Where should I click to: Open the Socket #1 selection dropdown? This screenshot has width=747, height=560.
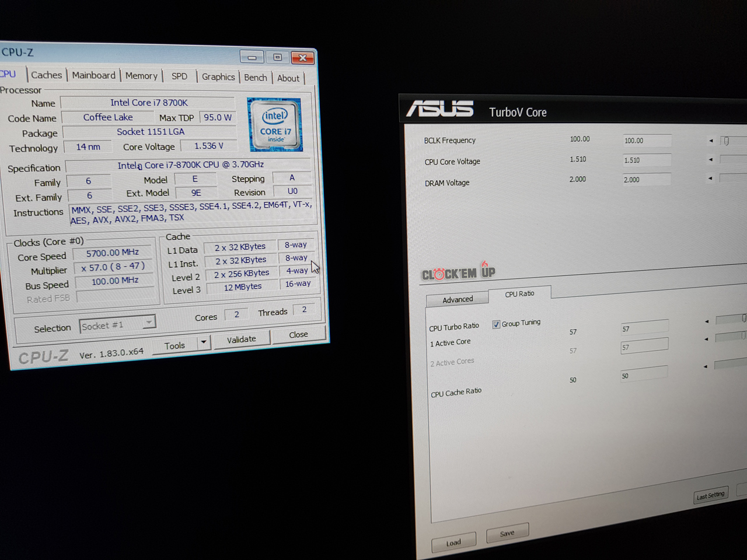(149, 322)
